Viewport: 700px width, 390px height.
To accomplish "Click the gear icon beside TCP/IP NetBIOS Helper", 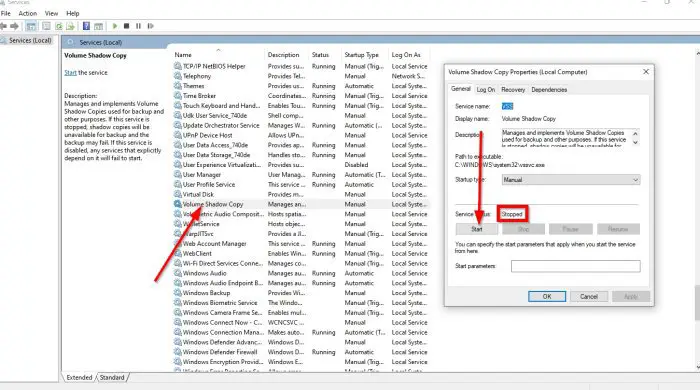I will click(178, 66).
